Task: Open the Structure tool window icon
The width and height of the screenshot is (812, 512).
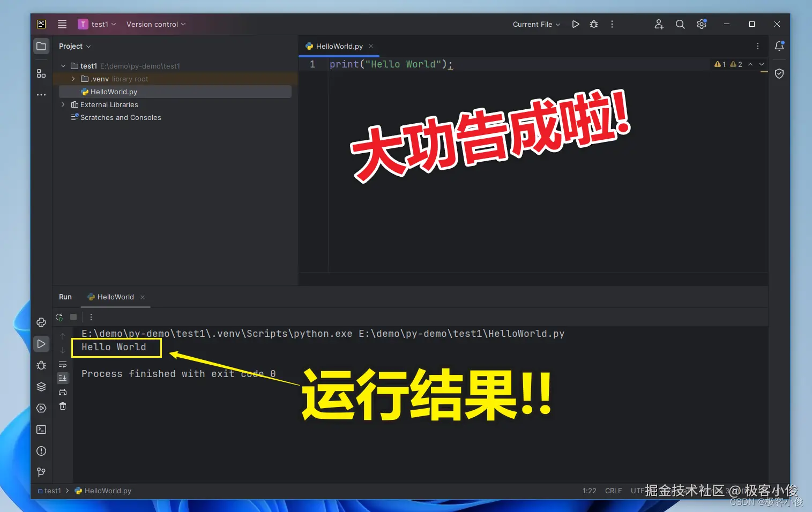Action: click(41, 73)
